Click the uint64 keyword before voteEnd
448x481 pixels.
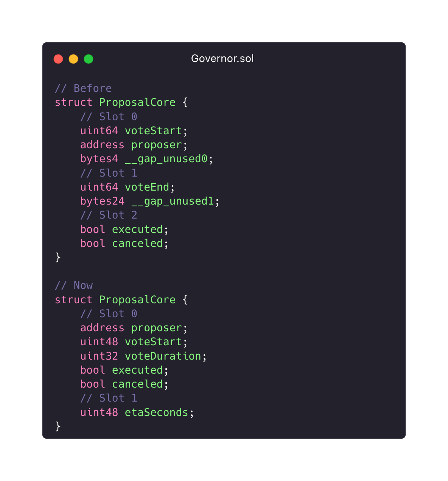[99, 187]
